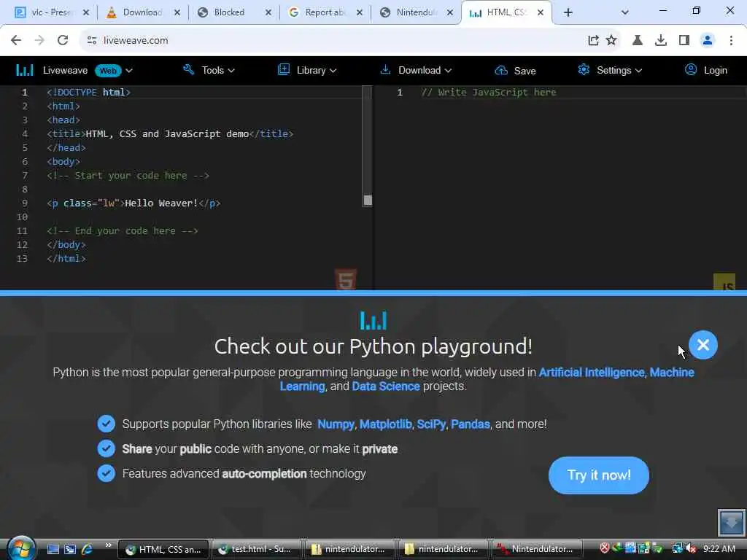The image size is (747, 560).
Task: Open the Download menu in Liveweave
Action: [x=425, y=71]
